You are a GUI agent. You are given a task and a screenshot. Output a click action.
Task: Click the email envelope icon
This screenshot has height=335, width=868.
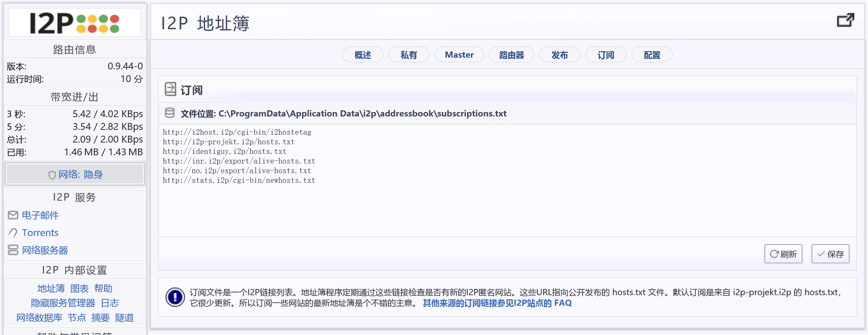point(13,215)
